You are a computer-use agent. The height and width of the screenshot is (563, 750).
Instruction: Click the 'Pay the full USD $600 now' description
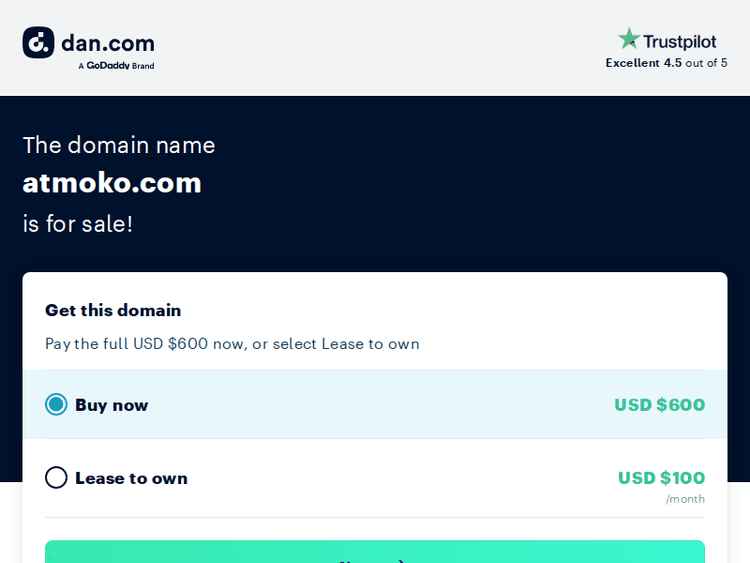point(232,344)
